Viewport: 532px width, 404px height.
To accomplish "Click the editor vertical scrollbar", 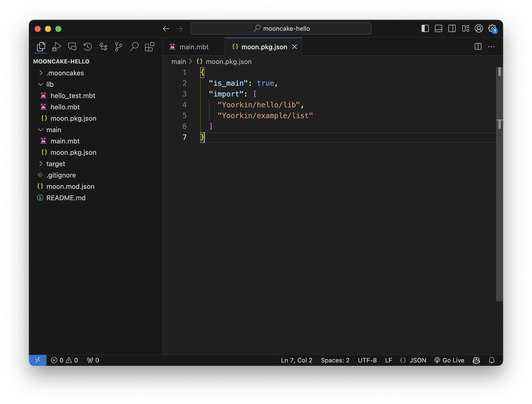I will [500, 185].
